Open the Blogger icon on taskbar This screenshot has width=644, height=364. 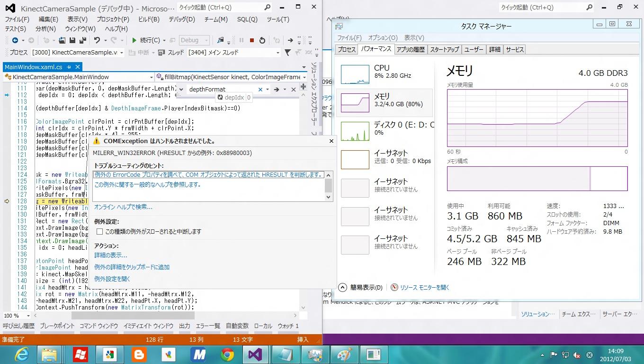pyautogui.click(x=139, y=354)
